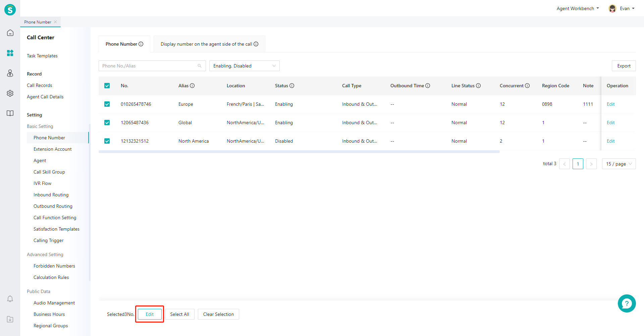
Task: Open the Enabling, Disabled status filter dropdown
Action: 245,66
